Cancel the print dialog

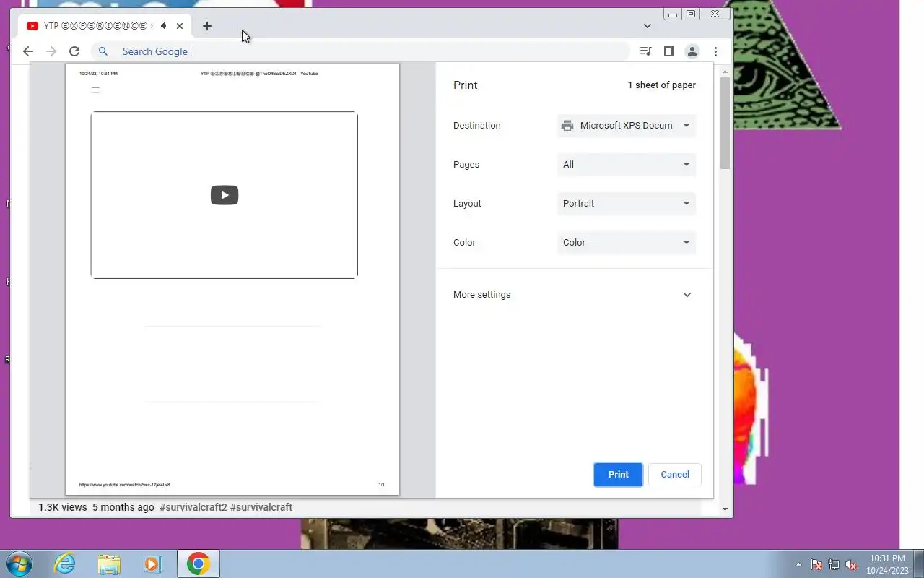point(675,475)
